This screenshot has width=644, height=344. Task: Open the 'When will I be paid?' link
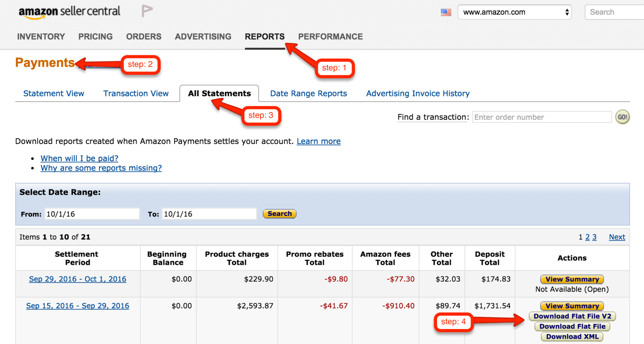[79, 158]
